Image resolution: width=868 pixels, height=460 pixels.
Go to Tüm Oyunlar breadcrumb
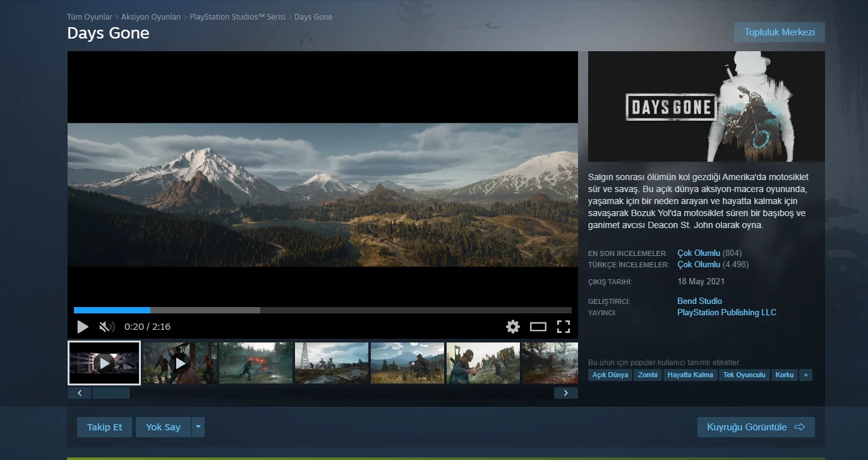90,17
